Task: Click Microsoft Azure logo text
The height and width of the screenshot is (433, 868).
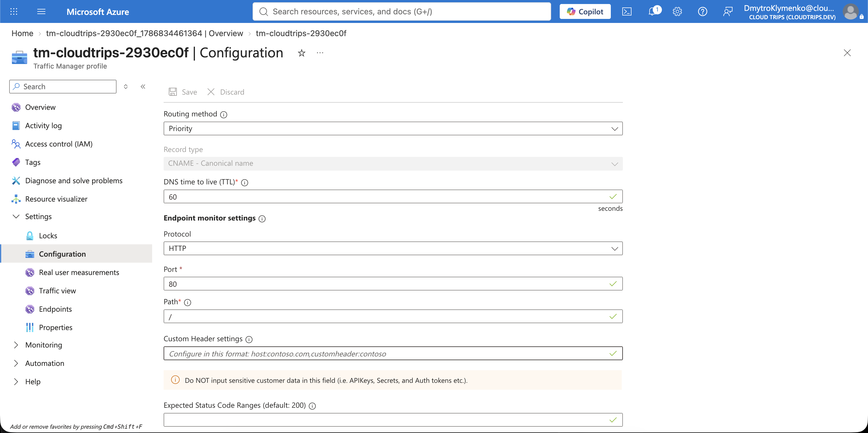Action: 98,12
